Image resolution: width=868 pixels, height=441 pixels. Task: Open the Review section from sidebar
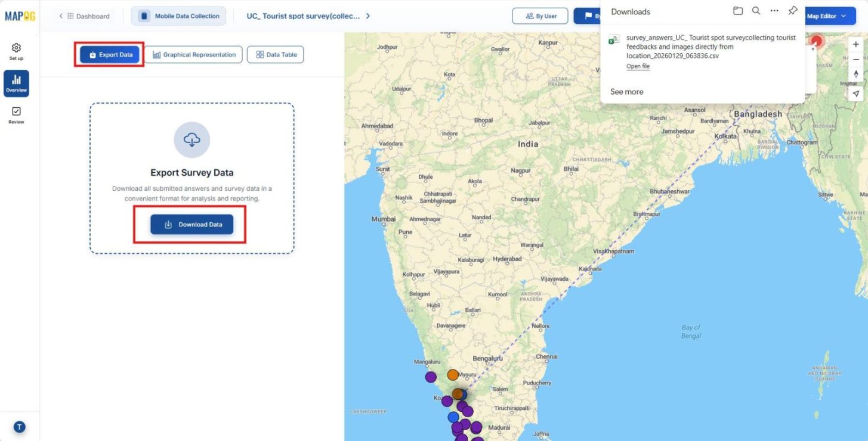[x=16, y=115]
